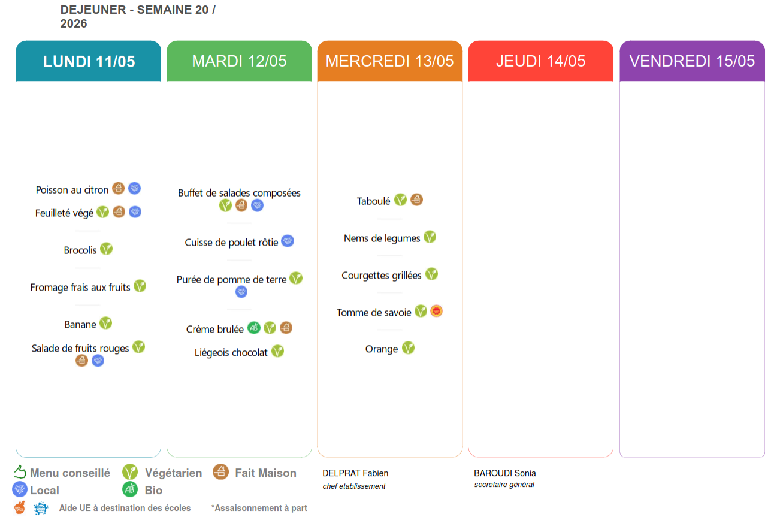Click the orange EU aid icon in legend
This screenshot has width=780, height=532.
click(20, 508)
